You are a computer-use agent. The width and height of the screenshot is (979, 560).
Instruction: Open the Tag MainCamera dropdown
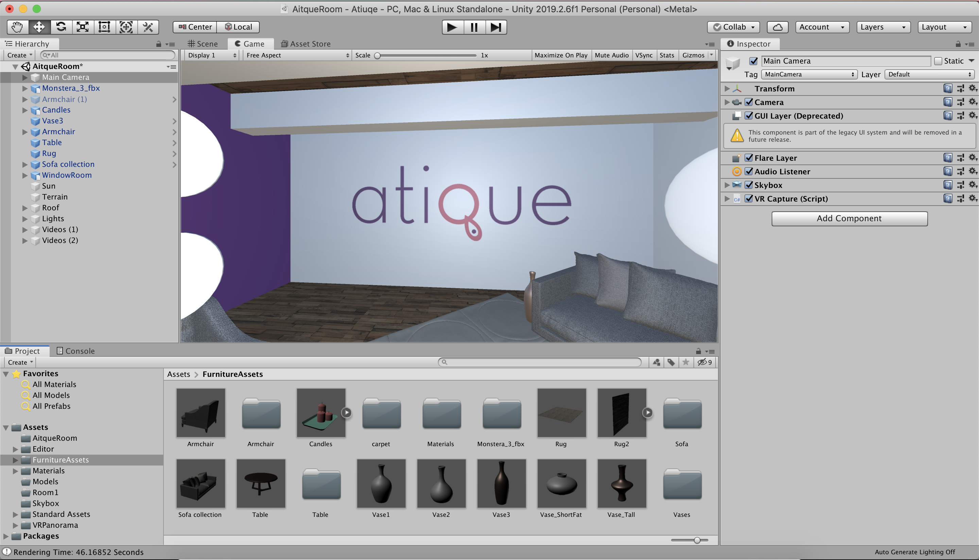[809, 74]
